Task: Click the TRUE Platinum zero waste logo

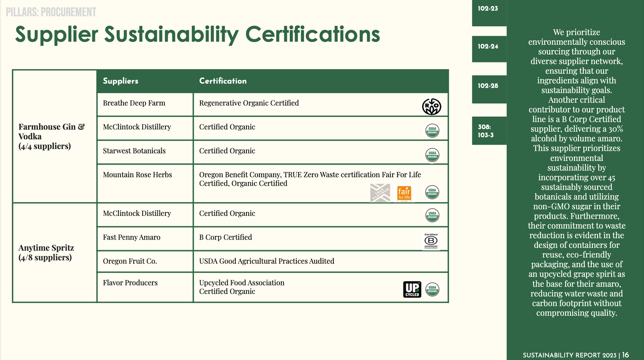Action: [380, 193]
